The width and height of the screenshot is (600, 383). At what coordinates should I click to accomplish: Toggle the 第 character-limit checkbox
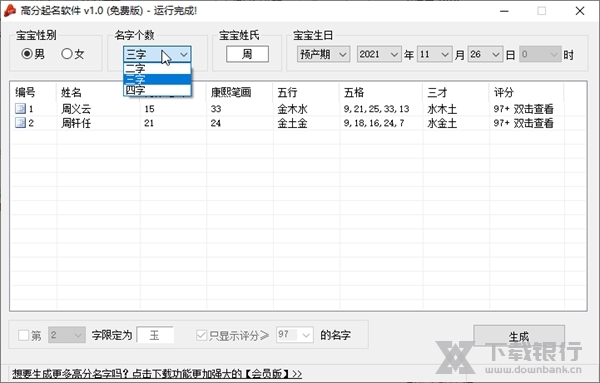coord(23,336)
